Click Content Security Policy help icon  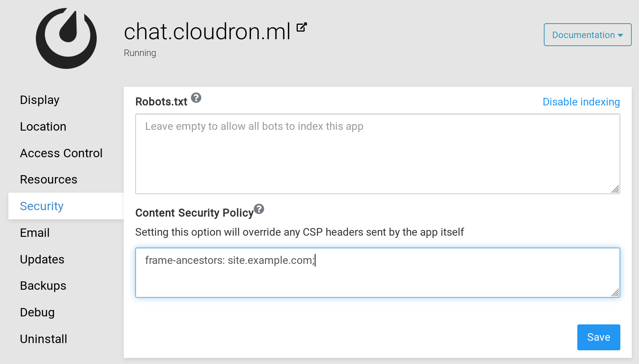point(259,209)
